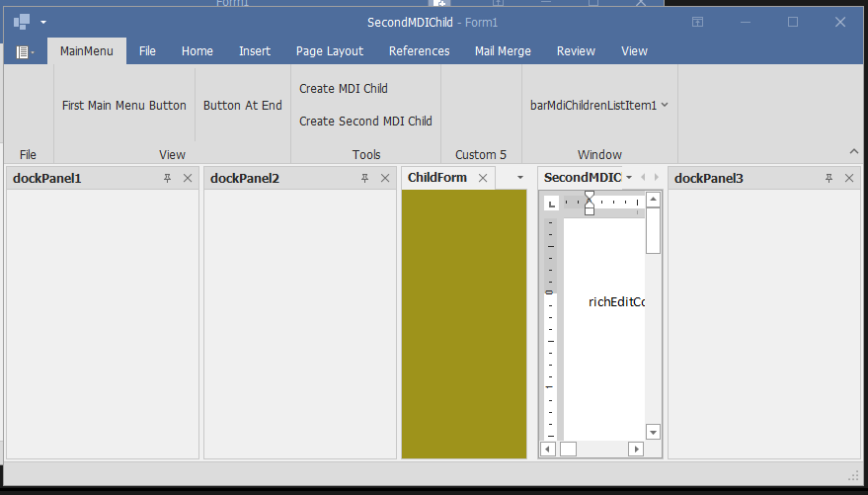Close dockPanel1
Viewport: 868px width, 495px height.
tap(188, 178)
